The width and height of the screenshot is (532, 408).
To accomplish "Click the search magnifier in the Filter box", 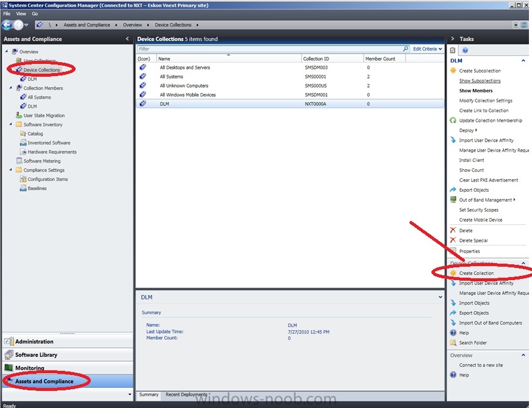I will (x=405, y=49).
